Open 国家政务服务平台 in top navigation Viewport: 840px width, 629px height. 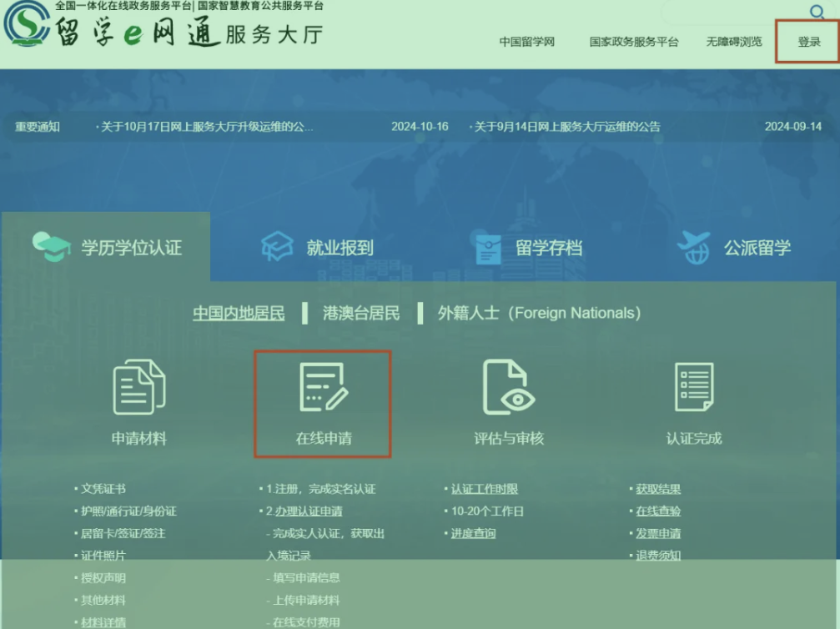(633, 42)
